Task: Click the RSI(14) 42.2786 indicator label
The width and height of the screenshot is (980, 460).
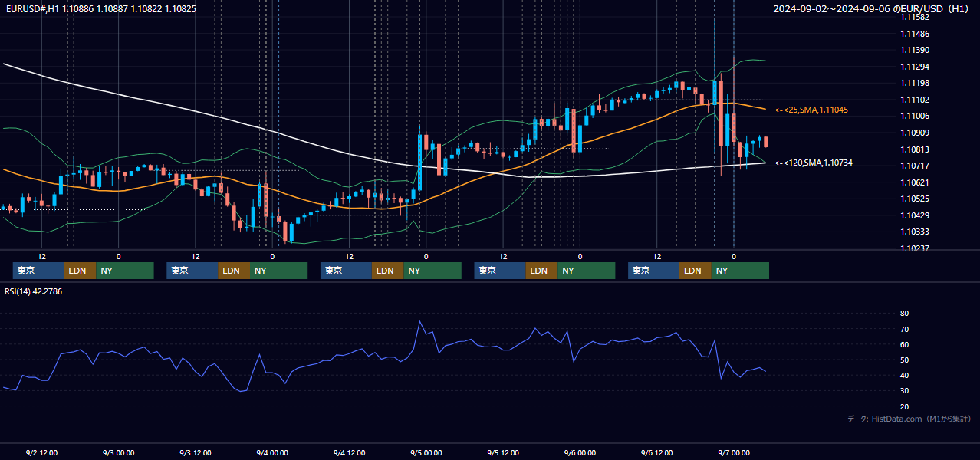Action: 34,291
